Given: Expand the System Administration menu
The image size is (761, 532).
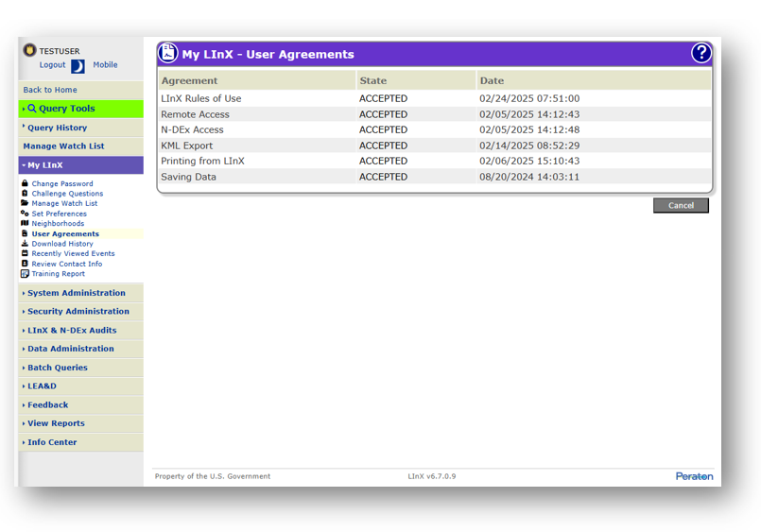Looking at the screenshot, I should 76,293.
